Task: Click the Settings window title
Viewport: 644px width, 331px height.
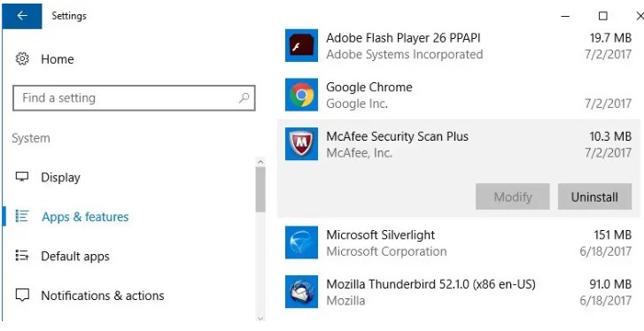Action: click(69, 16)
